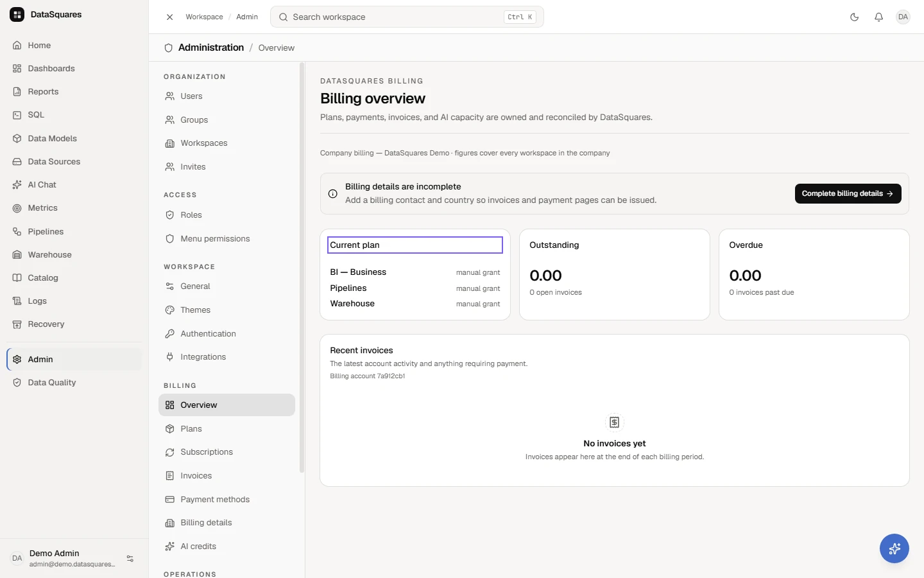The image size is (924, 578).
Task: Open the AI assistant floating button
Action: pos(894,548)
